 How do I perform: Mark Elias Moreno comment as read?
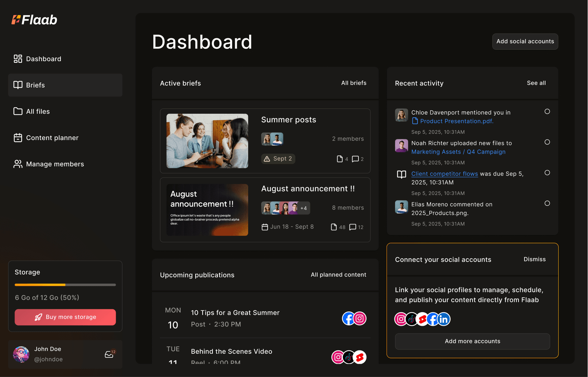point(547,203)
